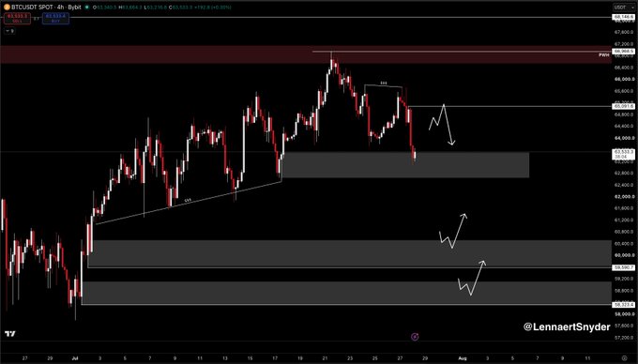Select the red PWH supply zone rectangle

305,54
